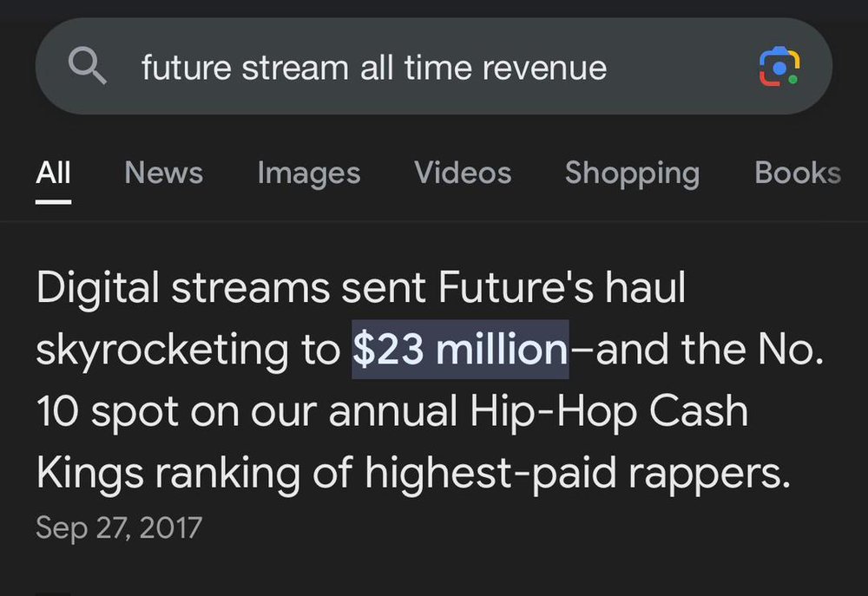The width and height of the screenshot is (868, 596).
Task: Click the word "future" in search query
Action: tap(186, 67)
